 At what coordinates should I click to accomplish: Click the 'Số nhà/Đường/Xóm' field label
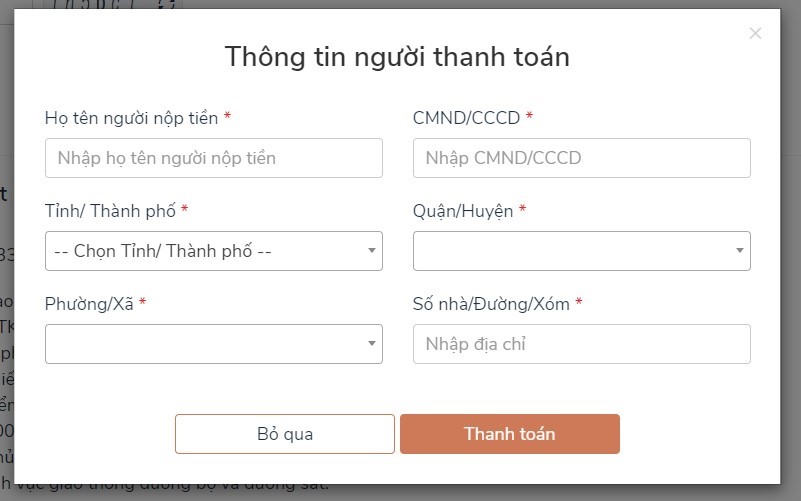point(491,304)
